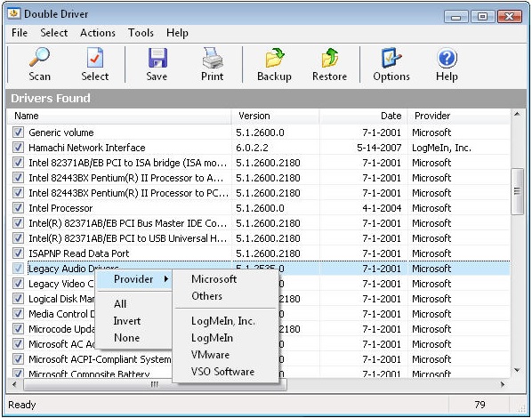Toggle the Legacy Video checkbox
Screen dimensions: 532x418
pyautogui.click(x=18, y=284)
